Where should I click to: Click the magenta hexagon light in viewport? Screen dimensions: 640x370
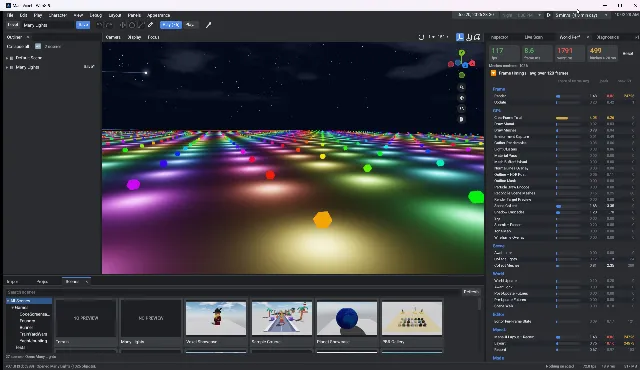(133, 184)
